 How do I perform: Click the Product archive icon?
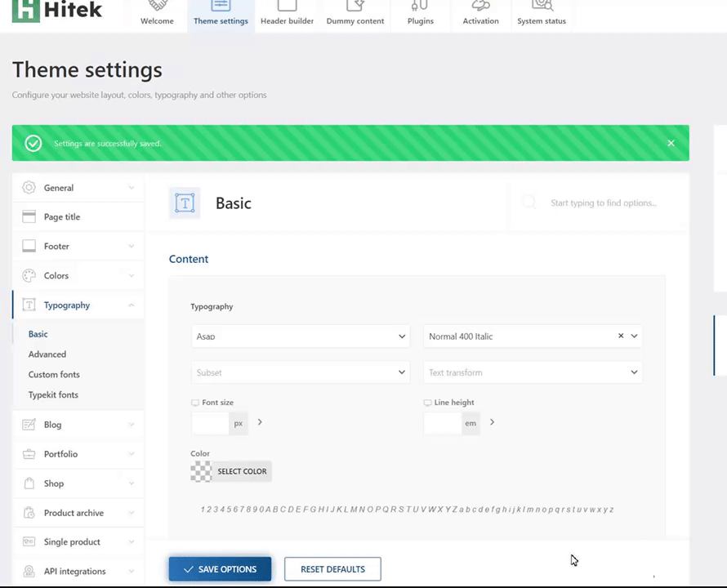29,512
